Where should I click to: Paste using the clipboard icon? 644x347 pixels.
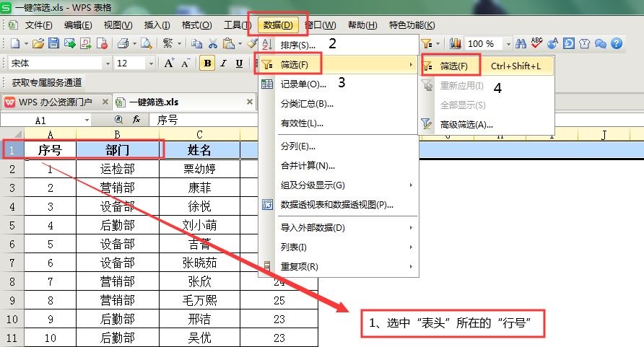pos(228,43)
